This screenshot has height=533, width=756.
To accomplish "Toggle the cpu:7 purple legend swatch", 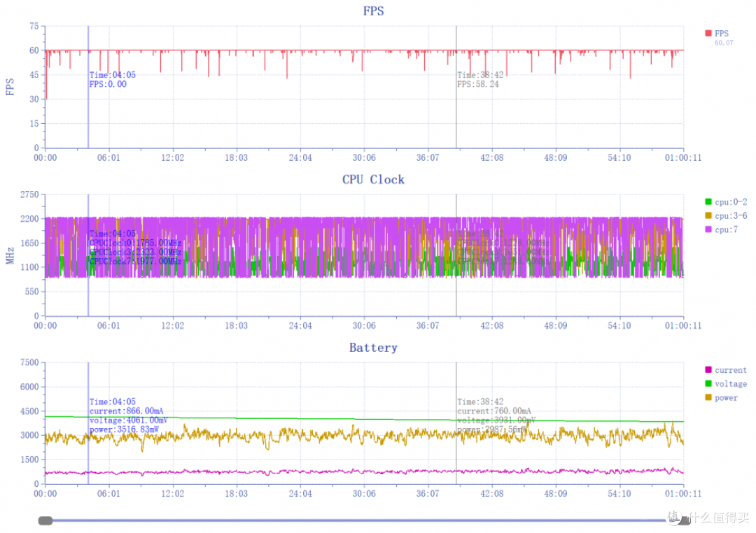I will (x=708, y=229).
